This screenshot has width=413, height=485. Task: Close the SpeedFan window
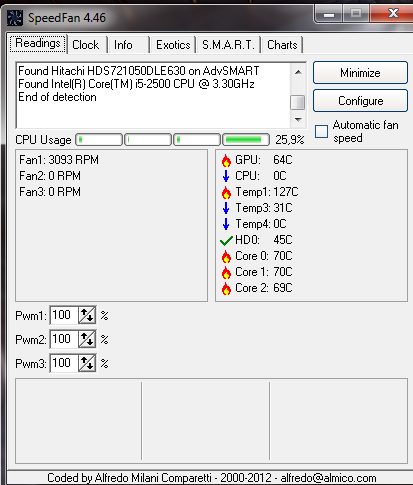point(393,14)
